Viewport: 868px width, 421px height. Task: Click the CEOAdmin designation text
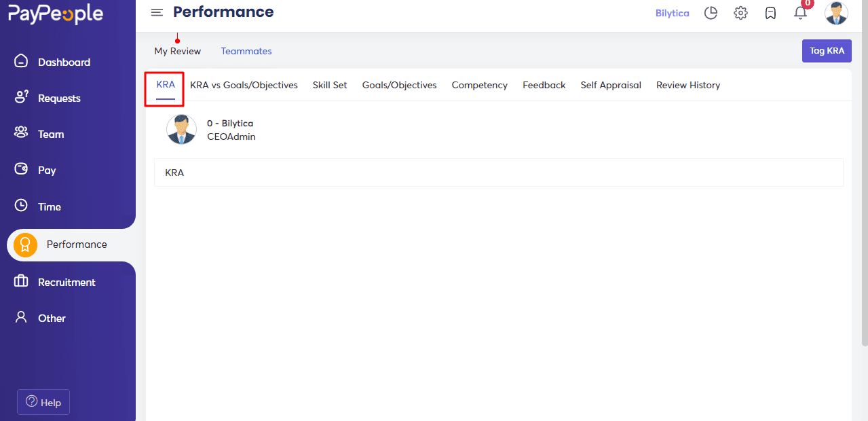coord(231,136)
